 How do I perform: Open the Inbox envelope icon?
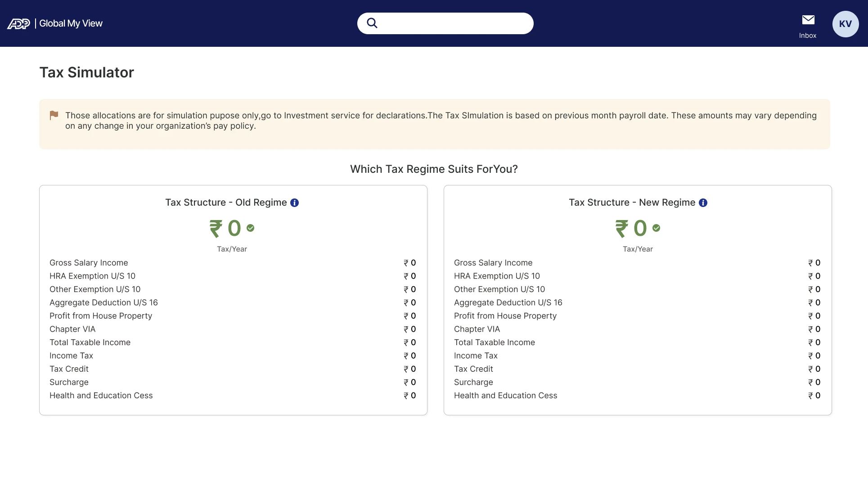[808, 20]
